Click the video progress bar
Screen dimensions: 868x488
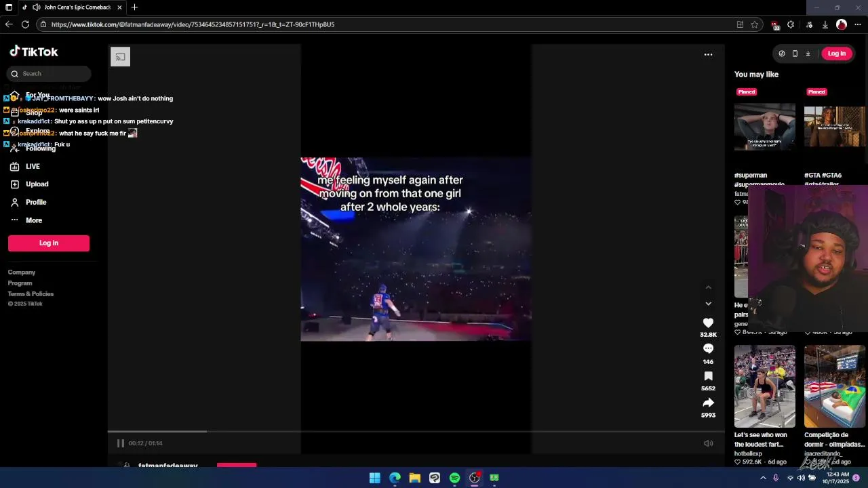click(x=416, y=431)
